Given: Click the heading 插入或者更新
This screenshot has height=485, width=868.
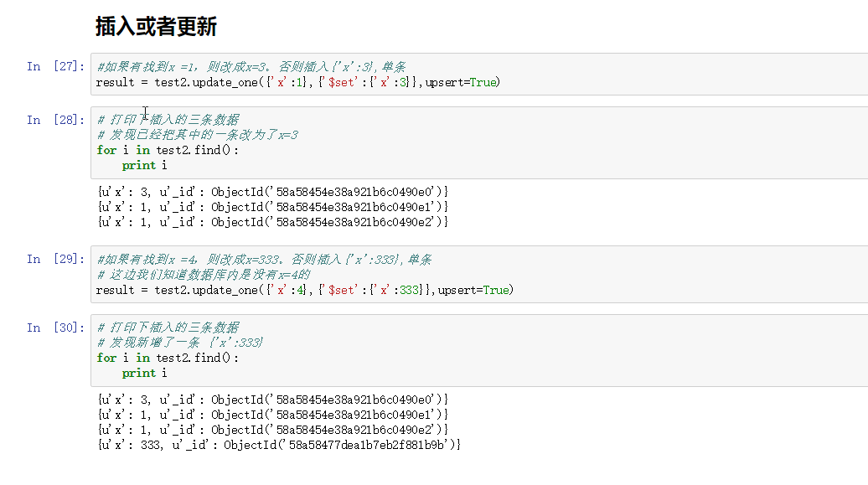Looking at the screenshot, I should (x=157, y=27).
